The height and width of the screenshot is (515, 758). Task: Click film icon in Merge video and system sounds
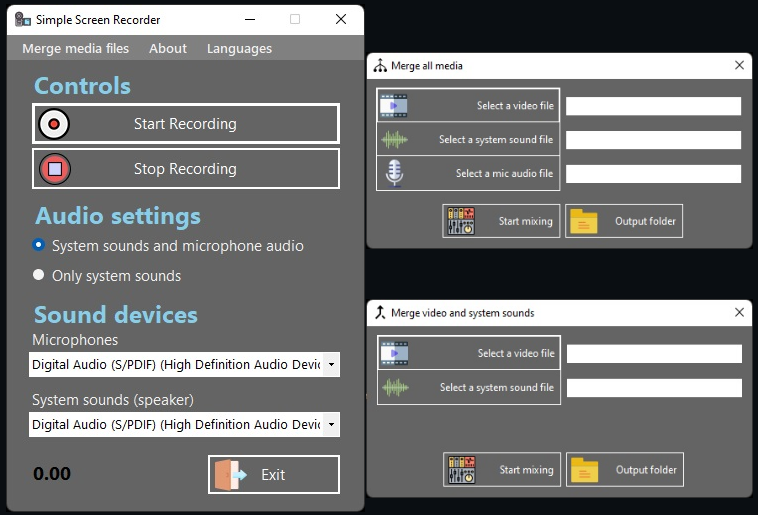point(394,353)
